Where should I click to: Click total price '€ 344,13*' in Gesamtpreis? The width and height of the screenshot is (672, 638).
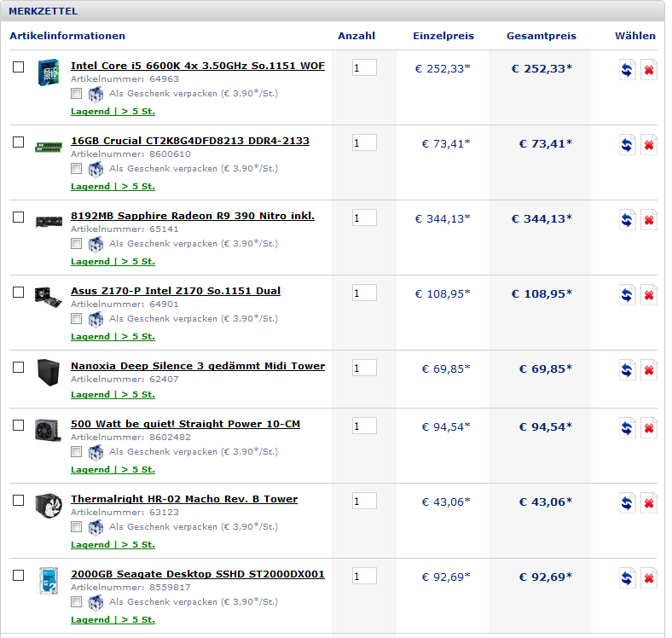pos(542,218)
